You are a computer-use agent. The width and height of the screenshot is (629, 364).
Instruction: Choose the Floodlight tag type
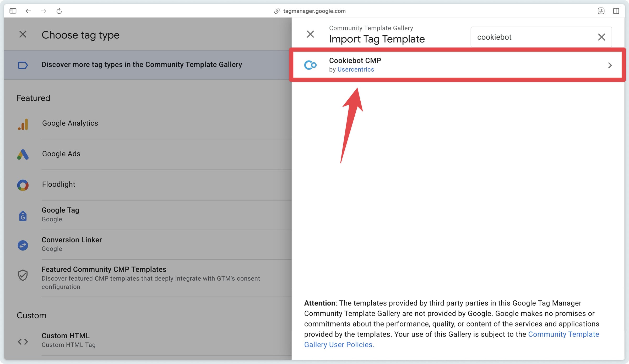click(148, 185)
